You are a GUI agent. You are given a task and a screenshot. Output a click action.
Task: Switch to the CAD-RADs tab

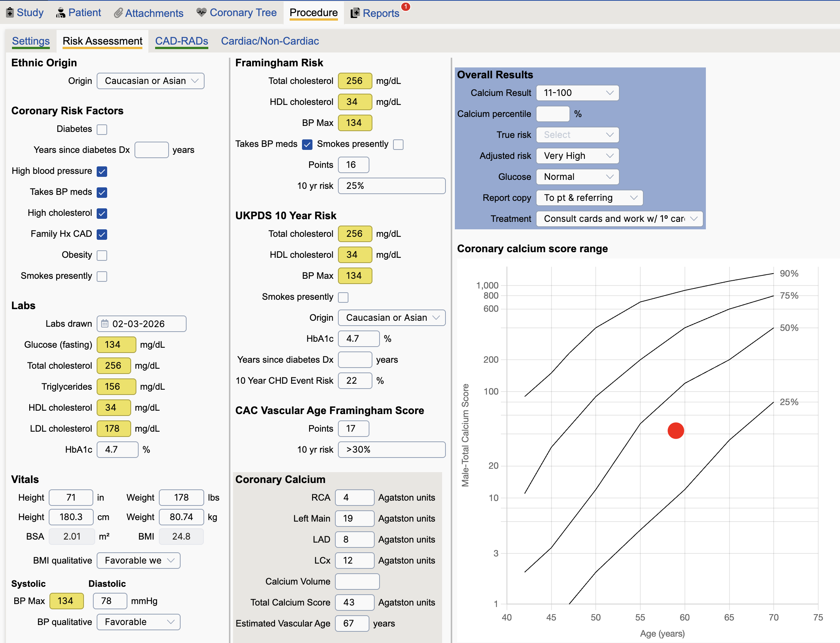pos(181,41)
